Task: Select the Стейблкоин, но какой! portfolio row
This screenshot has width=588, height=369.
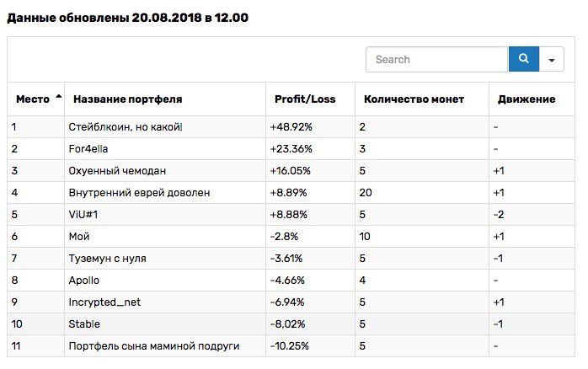Action: coord(291,126)
